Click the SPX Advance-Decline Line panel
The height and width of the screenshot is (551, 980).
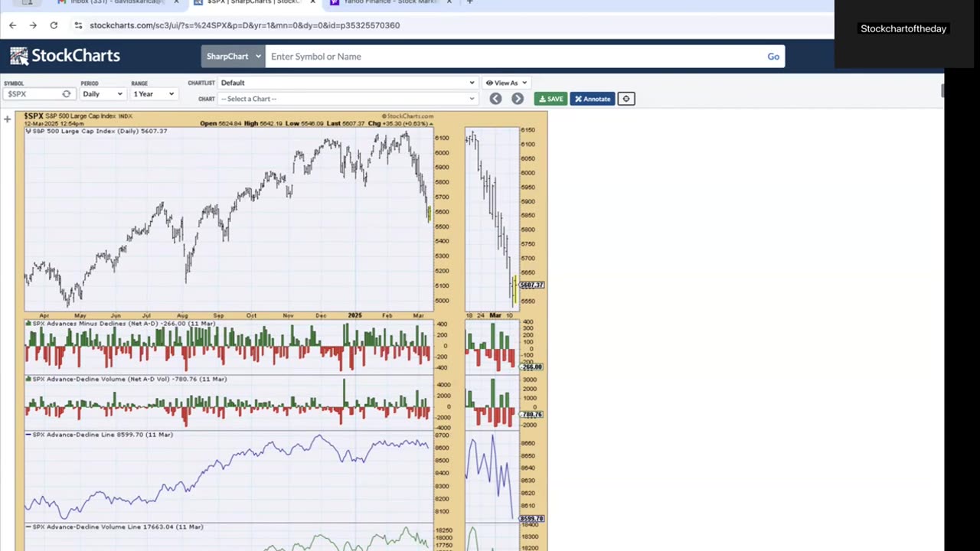(228, 476)
